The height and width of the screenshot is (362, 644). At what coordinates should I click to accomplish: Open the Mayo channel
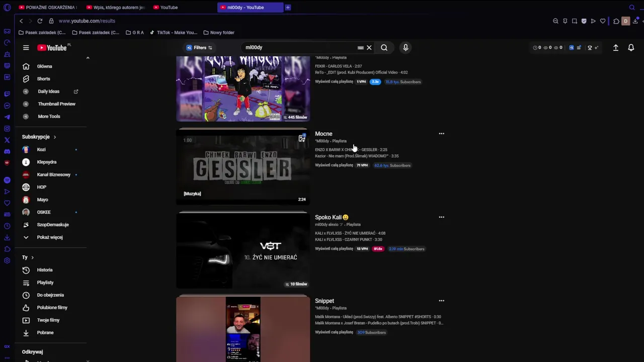pos(42,200)
